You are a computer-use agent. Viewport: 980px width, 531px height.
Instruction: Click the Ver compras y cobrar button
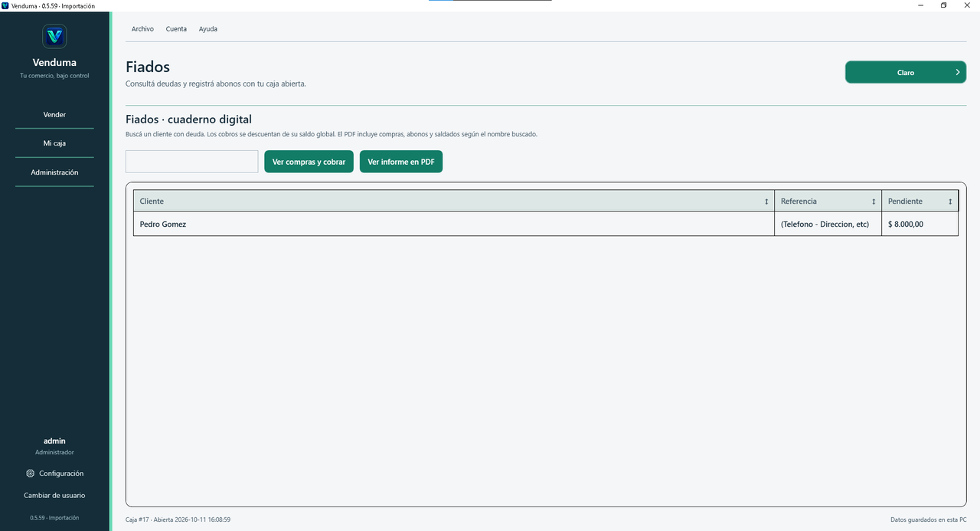point(309,162)
